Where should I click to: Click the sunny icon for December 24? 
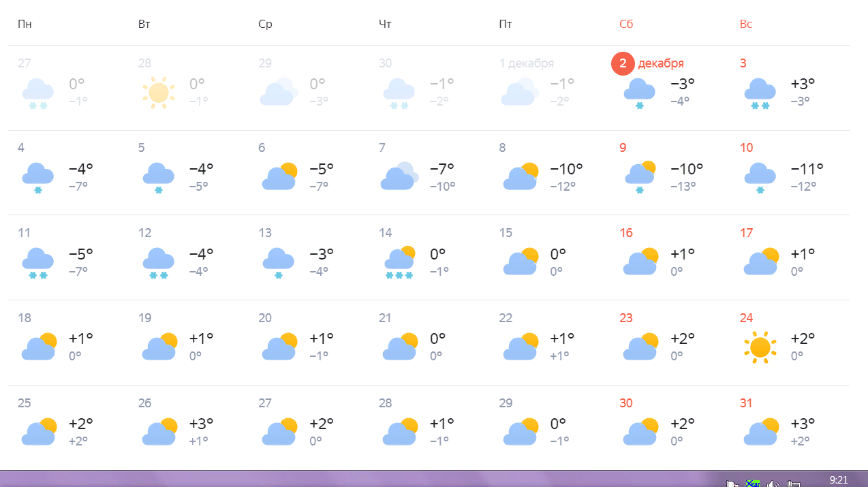(759, 347)
